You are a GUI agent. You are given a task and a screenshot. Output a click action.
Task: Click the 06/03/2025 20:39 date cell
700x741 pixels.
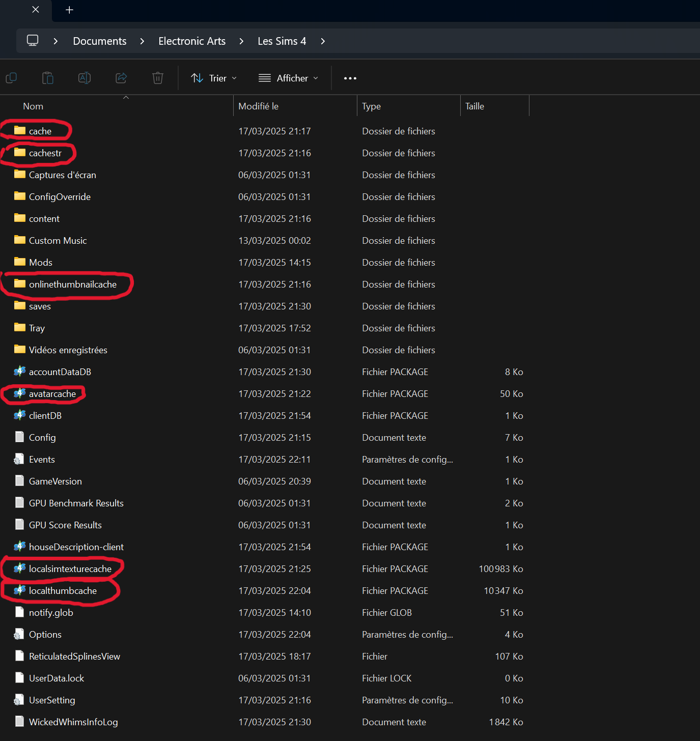(x=274, y=481)
